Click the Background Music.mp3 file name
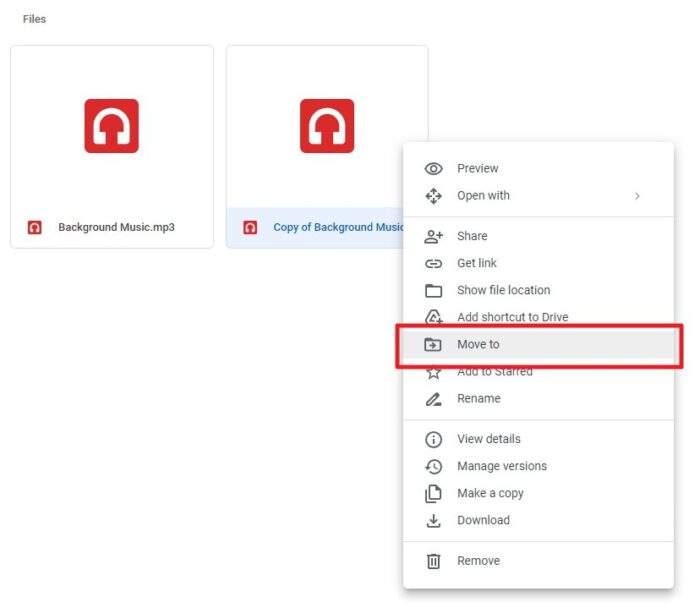This screenshot has width=700, height=608. click(116, 227)
